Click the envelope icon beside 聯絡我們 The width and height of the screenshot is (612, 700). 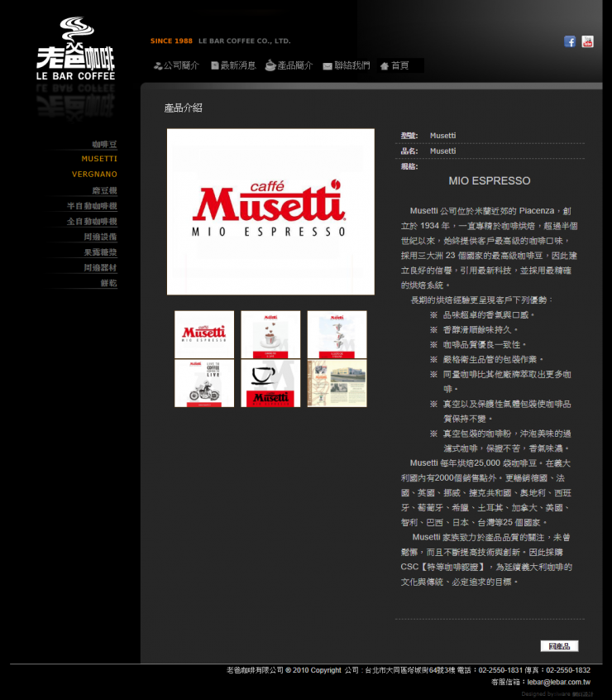(x=328, y=66)
